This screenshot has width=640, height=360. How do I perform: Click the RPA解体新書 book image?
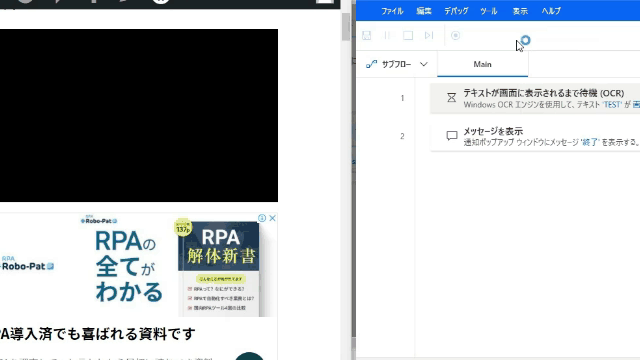click(x=218, y=269)
